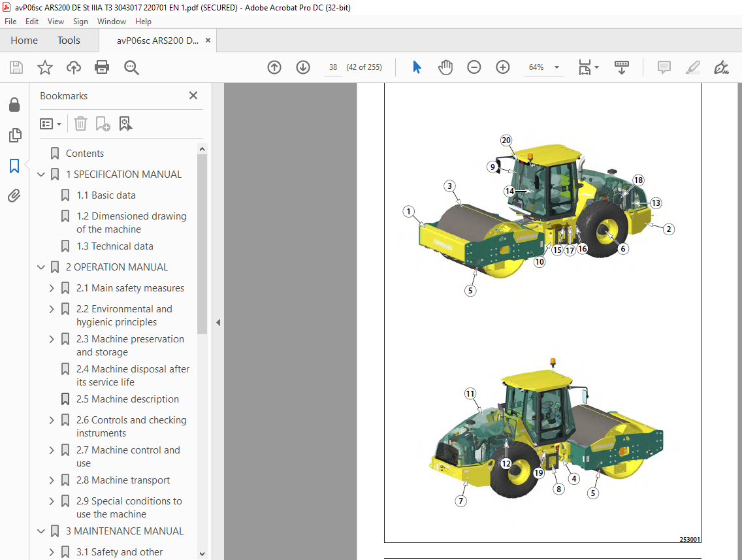Expand 3.1 Safety and other bookmark
The image size is (742, 560).
(x=52, y=552)
